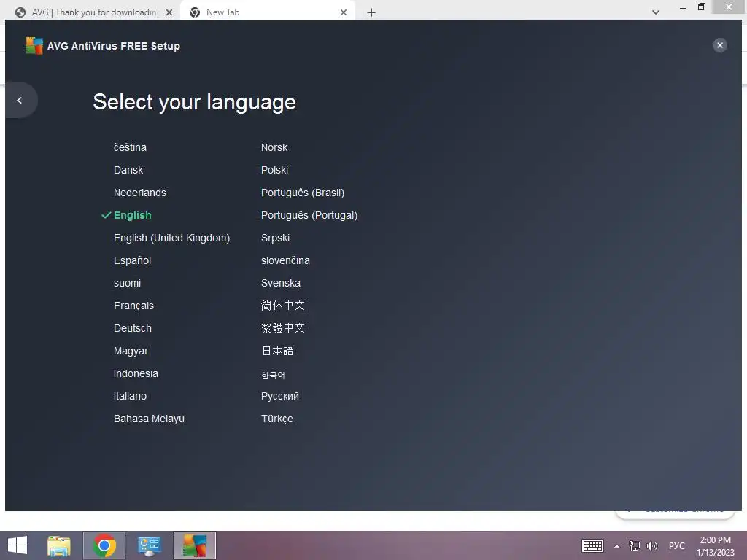The image size is (747, 560).
Task: Restore down the Chrome window
Action: [x=701, y=7]
